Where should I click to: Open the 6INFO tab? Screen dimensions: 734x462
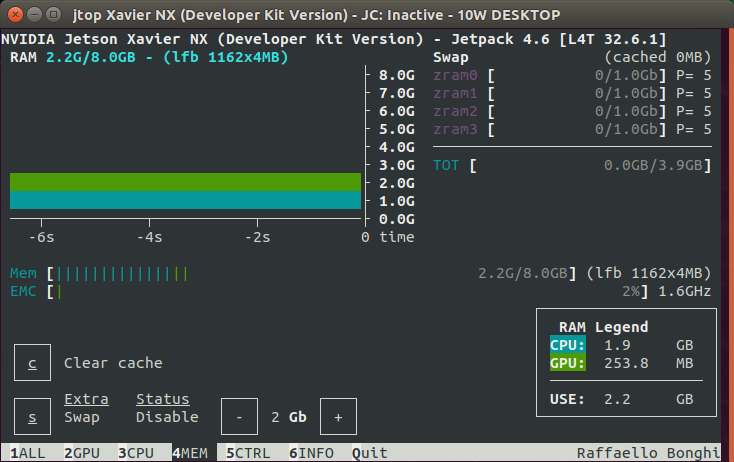coord(311,453)
